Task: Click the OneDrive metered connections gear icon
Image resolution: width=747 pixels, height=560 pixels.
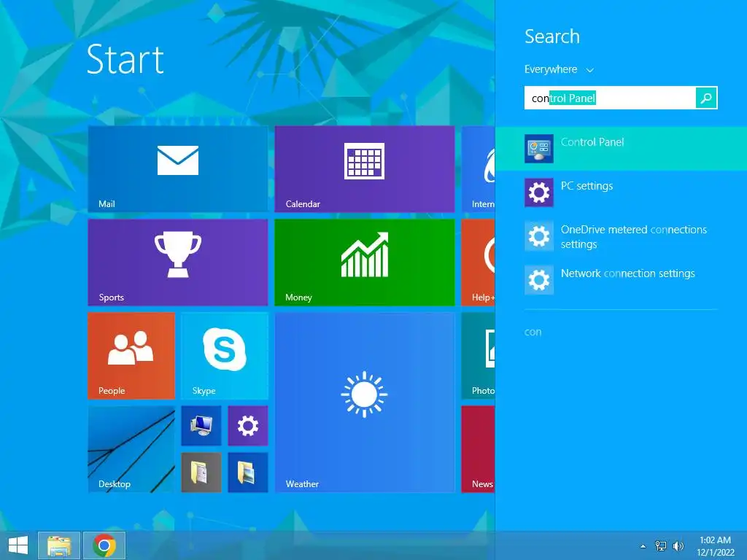Action: [539, 236]
